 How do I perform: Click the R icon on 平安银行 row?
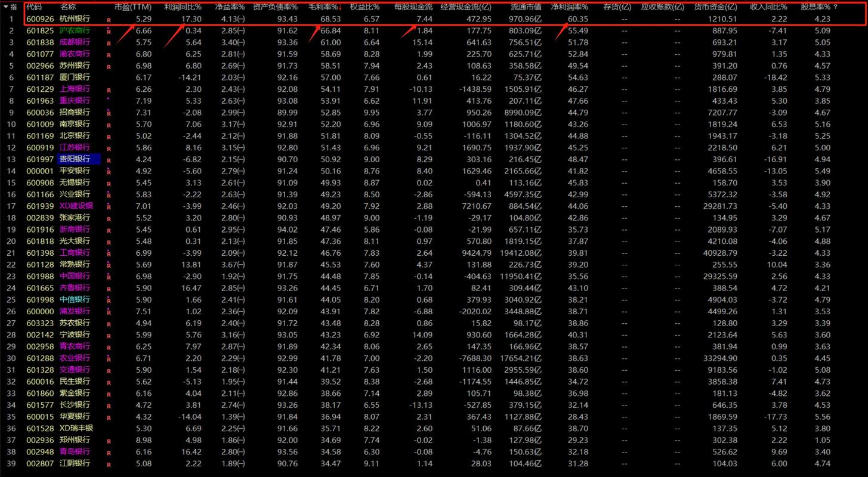click(x=109, y=171)
